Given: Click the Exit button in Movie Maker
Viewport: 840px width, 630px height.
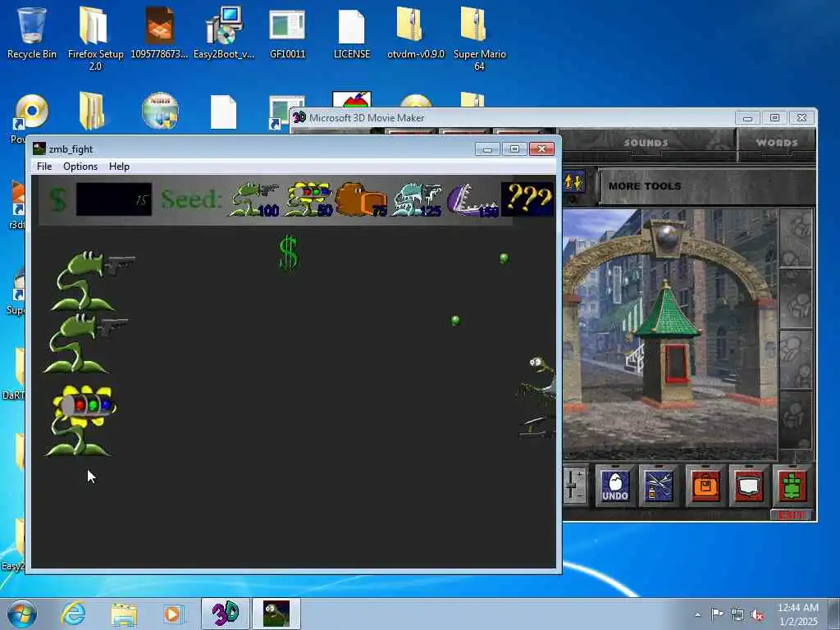Looking at the screenshot, I should click(792, 515).
